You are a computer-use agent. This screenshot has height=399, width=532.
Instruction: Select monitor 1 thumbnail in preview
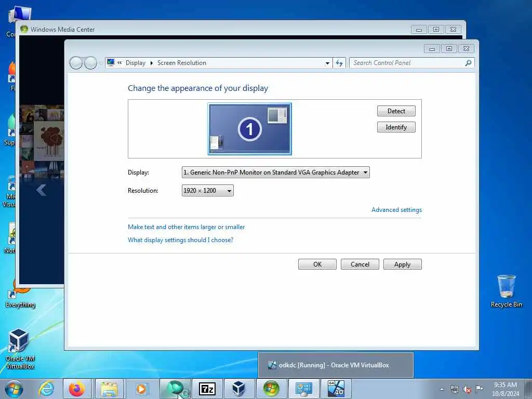(x=249, y=129)
